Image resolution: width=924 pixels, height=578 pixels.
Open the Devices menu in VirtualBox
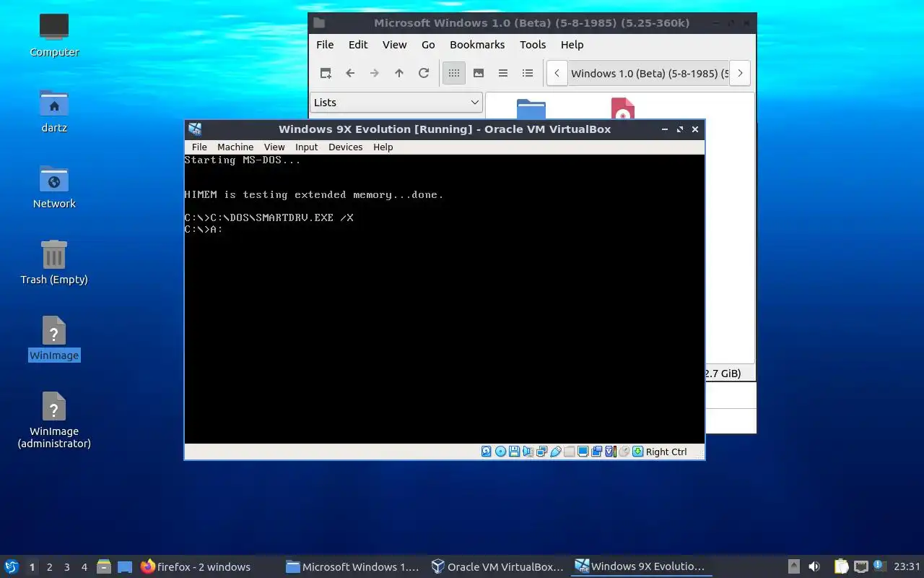pos(345,147)
